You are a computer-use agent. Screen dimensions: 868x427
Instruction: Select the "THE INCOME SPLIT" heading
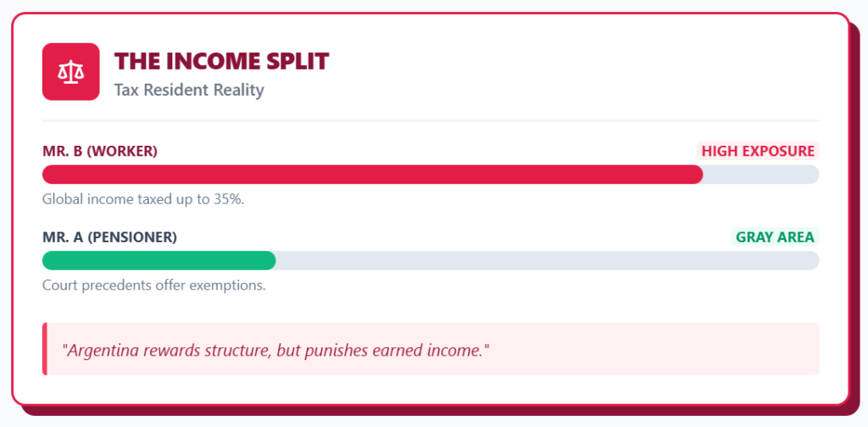point(221,61)
